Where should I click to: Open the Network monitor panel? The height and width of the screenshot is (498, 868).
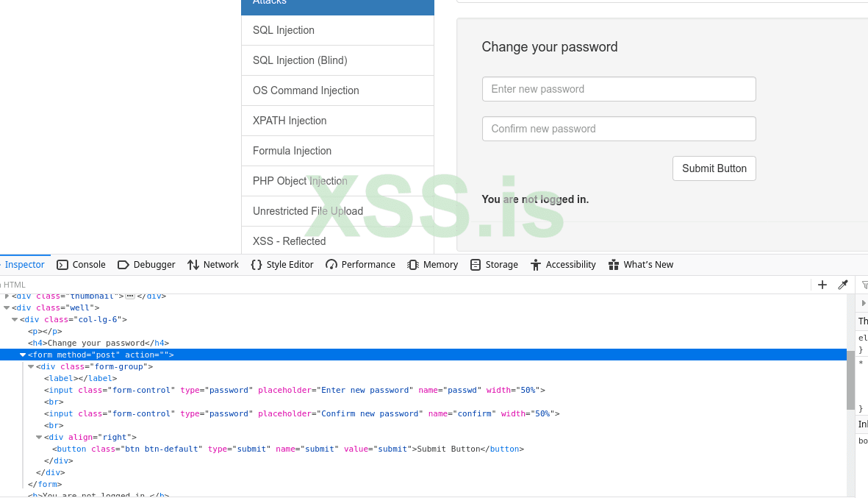pyautogui.click(x=213, y=265)
